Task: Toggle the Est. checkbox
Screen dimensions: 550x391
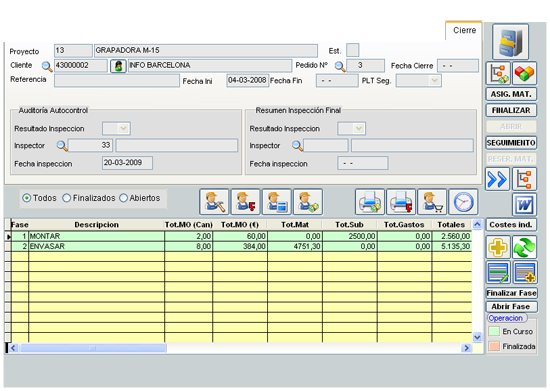Action: (x=353, y=50)
